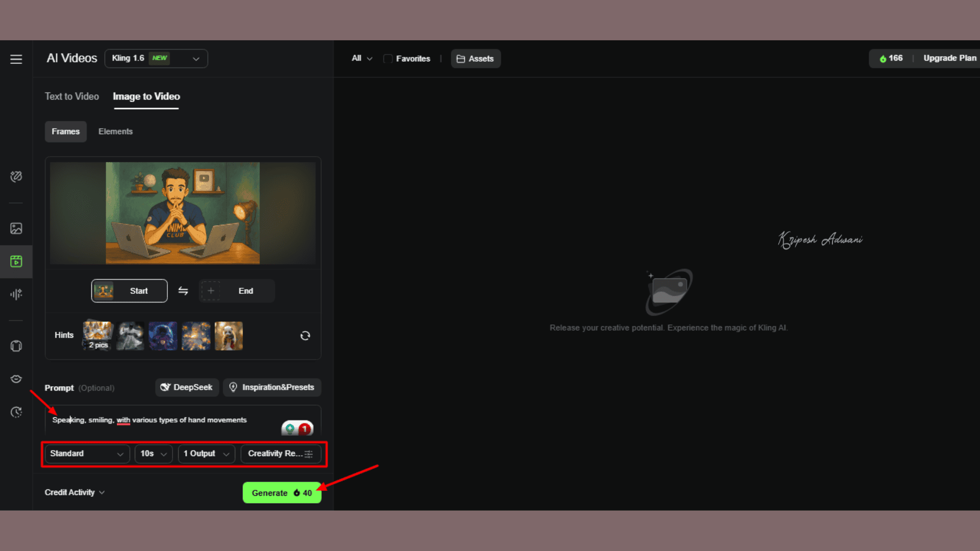Tick the Favorites checkbox

click(x=388, y=59)
